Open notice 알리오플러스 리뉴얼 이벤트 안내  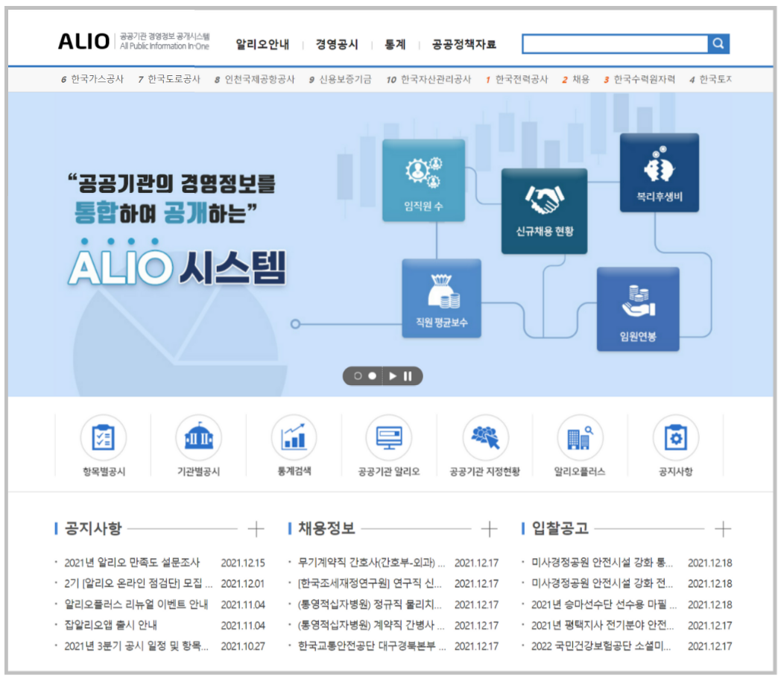pyautogui.click(x=136, y=604)
